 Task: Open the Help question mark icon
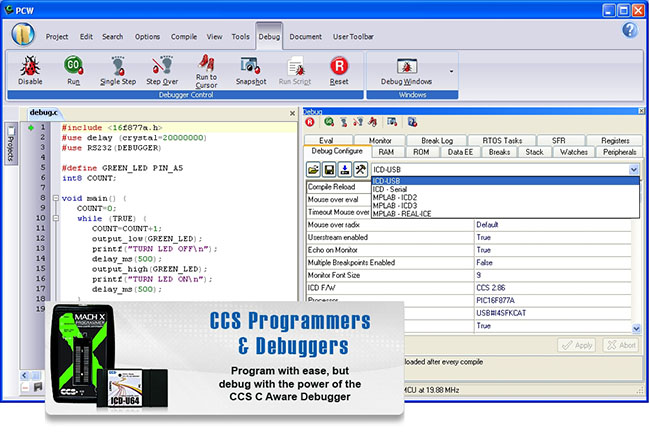click(x=630, y=30)
